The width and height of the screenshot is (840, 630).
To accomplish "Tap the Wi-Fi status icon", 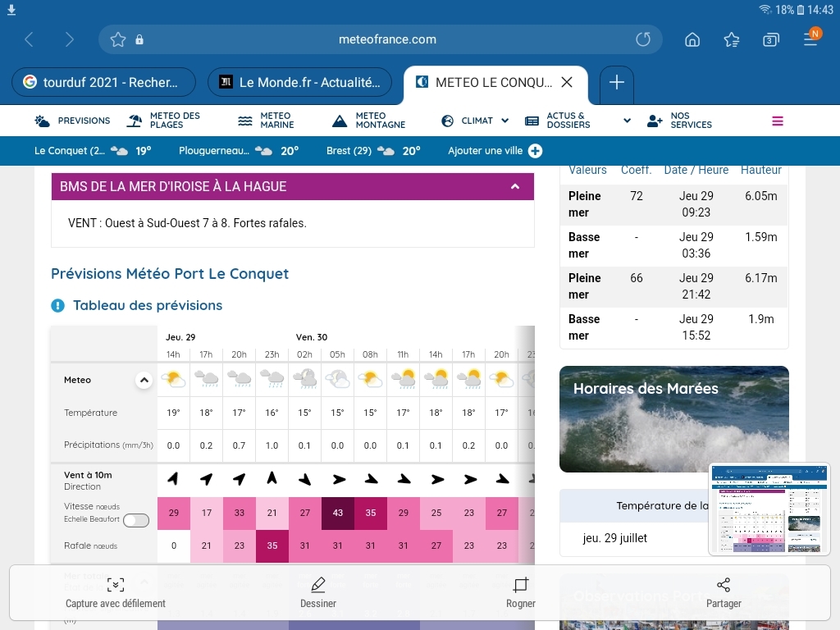I will [x=765, y=10].
